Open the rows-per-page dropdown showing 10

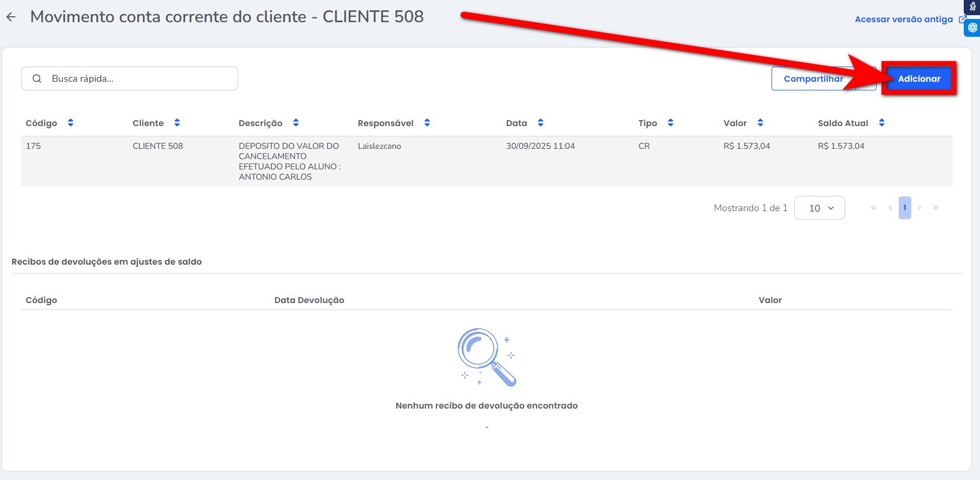pos(819,208)
